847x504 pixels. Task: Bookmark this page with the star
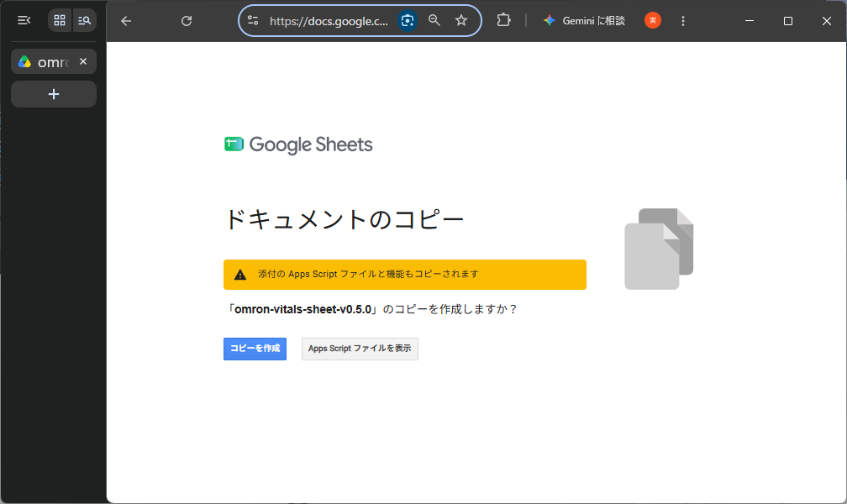460,20
